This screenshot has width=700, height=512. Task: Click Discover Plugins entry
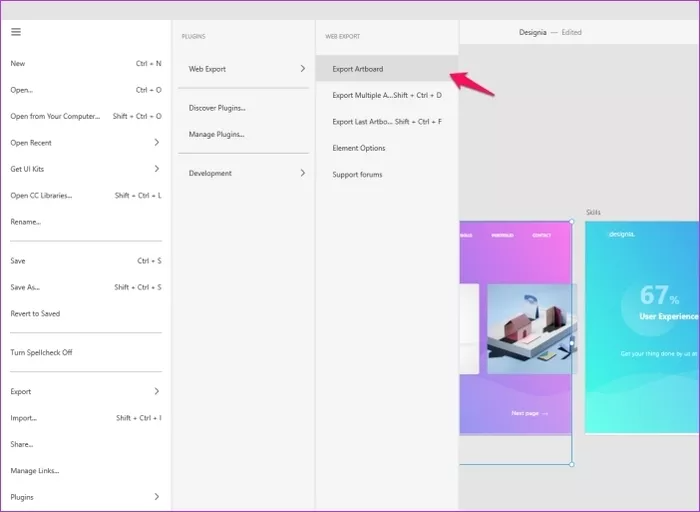(x=217, y=108)
